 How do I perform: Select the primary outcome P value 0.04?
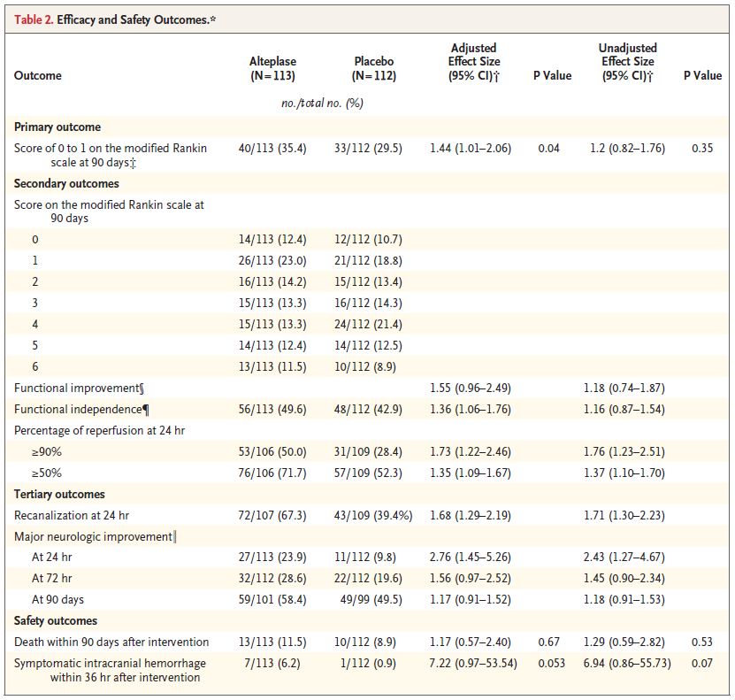pos(548,149)
